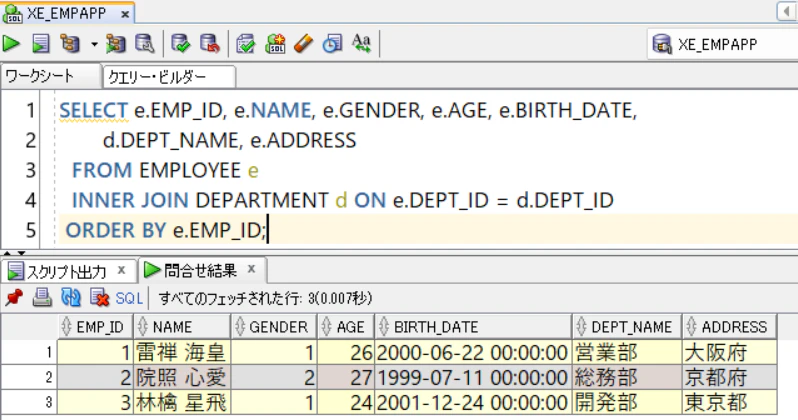Click the age cell 24
This screenshot has width=798, height=420.
(x=346, y=402)
